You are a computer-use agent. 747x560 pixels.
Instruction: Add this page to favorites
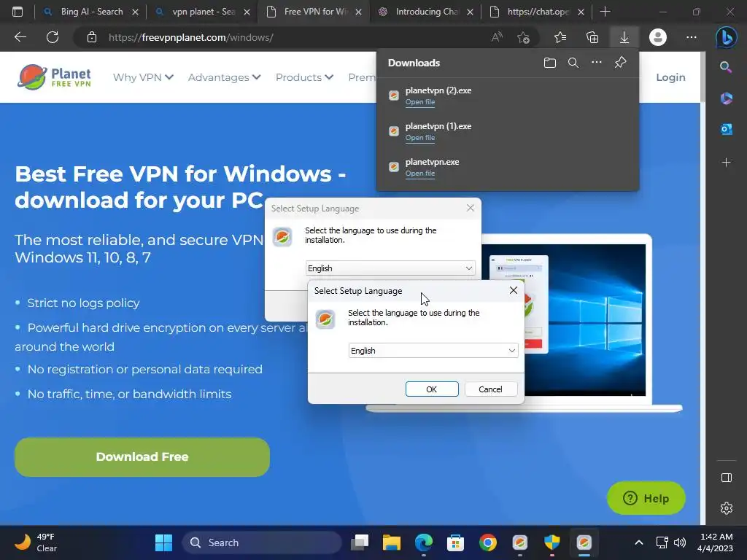point(523,37)
